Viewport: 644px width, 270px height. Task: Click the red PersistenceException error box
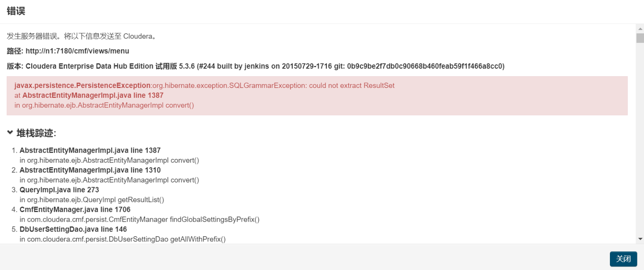[x=317, y=95]
